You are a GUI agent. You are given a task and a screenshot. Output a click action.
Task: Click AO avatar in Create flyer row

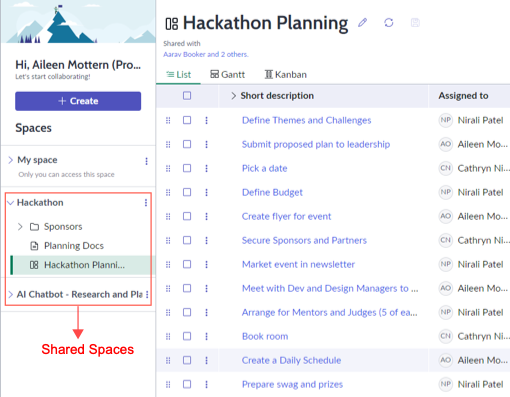tap(446, 216)
